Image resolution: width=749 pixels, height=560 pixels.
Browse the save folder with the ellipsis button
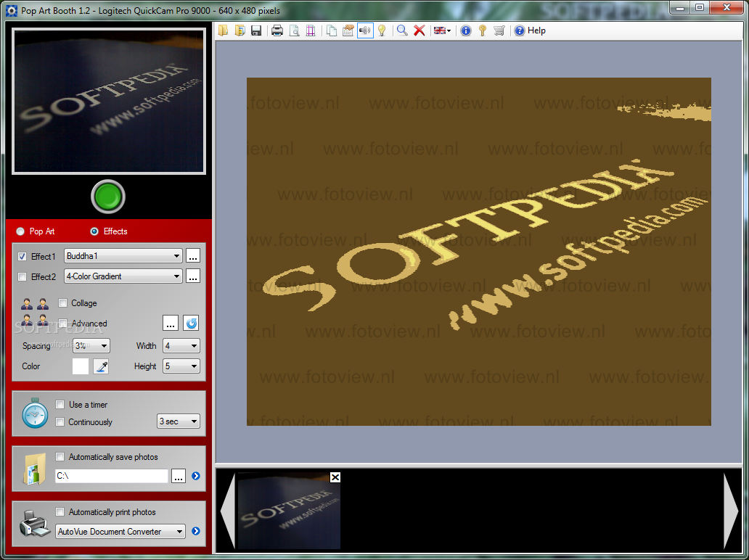[178, 476]
